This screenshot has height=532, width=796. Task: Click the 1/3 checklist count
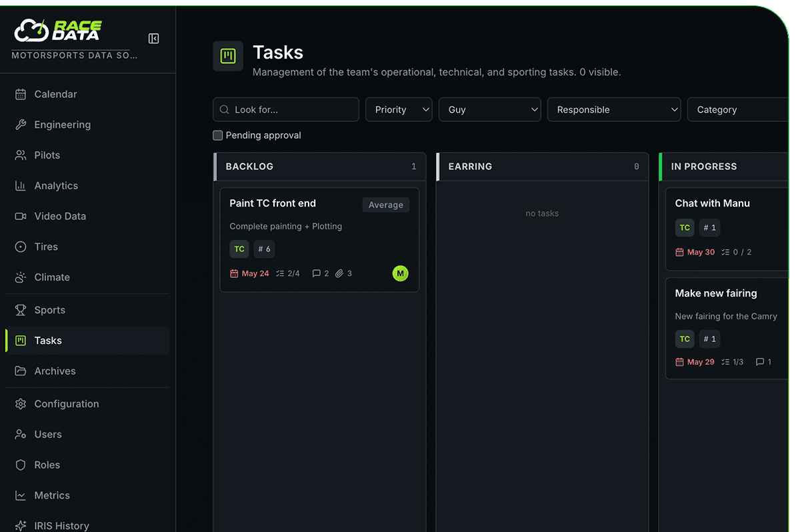coord(738,362)
